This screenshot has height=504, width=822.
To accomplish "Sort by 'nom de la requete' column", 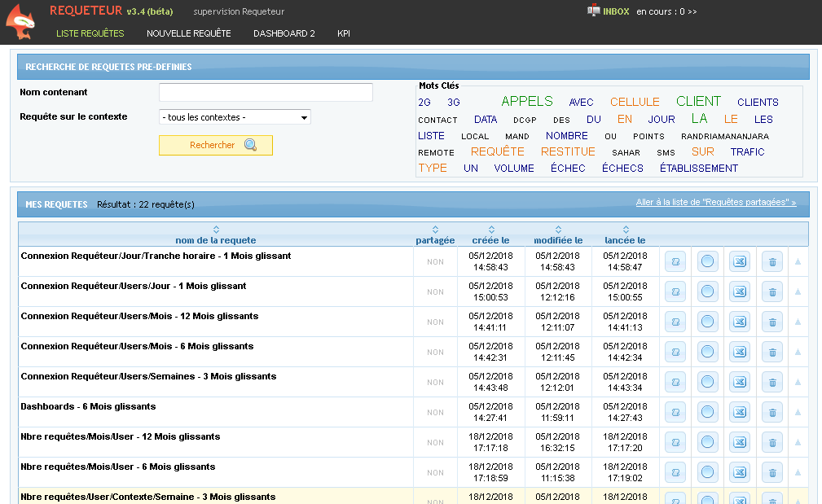I will 216,230.
